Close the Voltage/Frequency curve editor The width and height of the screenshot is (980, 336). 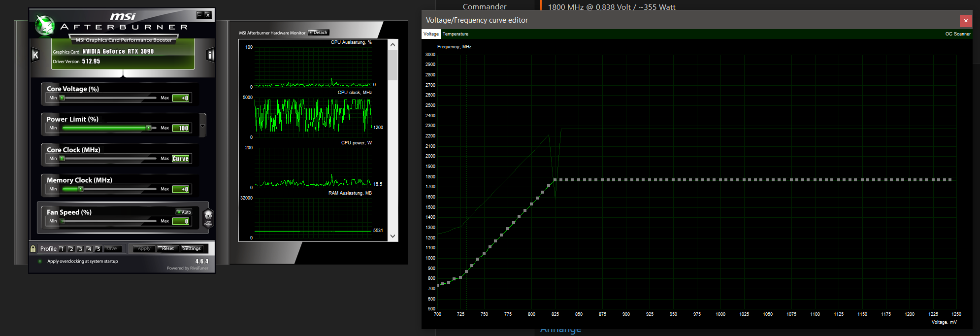966,21
